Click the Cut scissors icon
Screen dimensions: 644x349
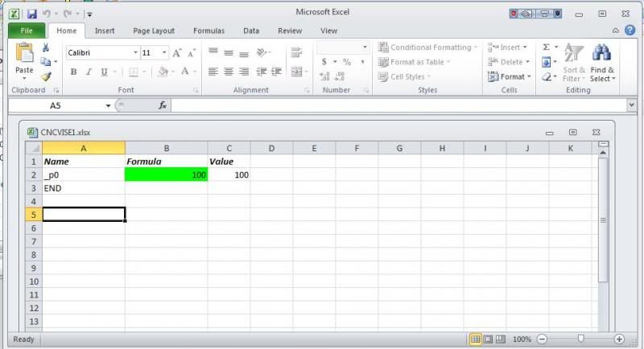pos(46,48)
